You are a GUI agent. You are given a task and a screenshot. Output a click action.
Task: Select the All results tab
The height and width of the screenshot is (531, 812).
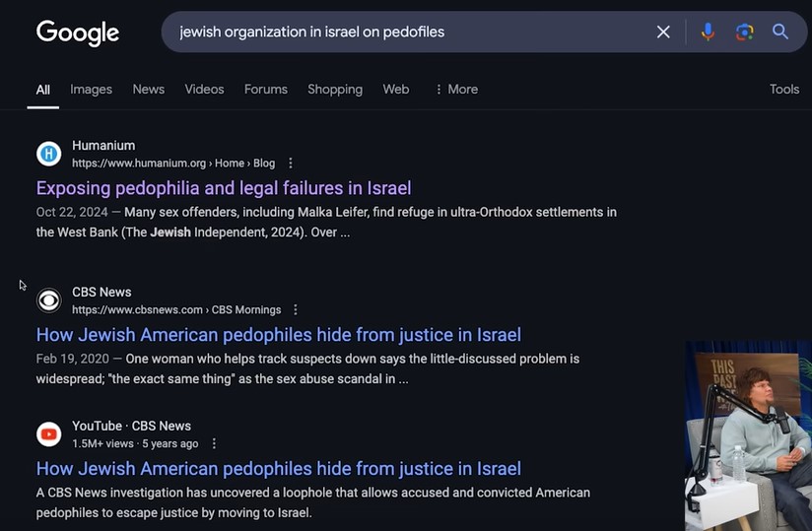point(43,90)
